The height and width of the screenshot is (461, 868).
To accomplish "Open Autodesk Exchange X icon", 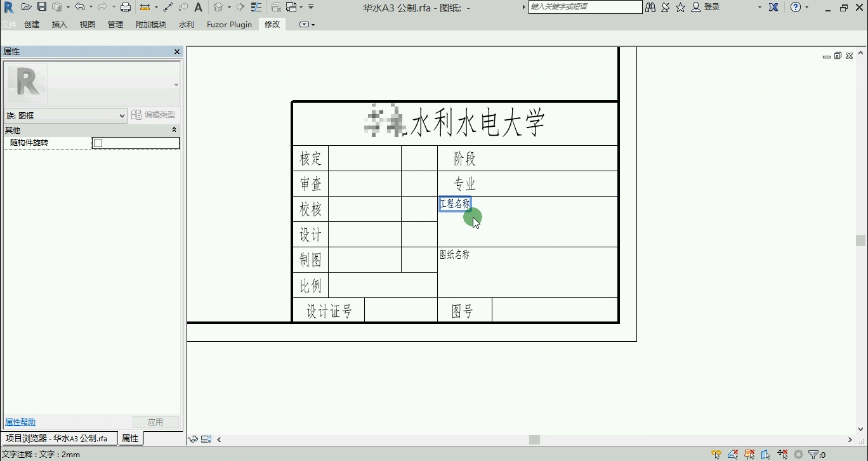I will coord(773,7).
